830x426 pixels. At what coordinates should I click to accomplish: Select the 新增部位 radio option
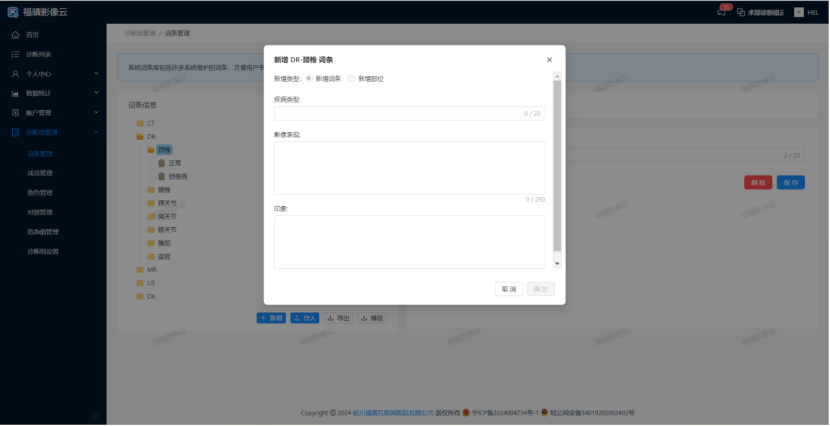click(x=351, y=78)
